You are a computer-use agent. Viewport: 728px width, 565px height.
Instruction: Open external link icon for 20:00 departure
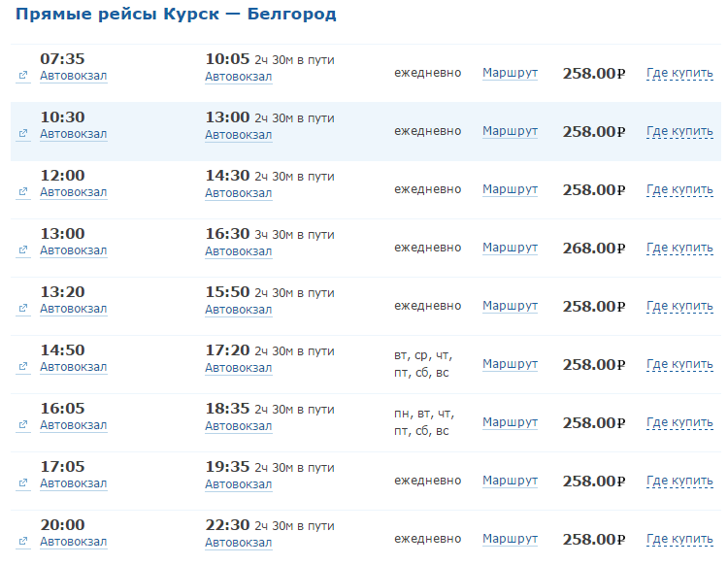(x=22, y=542)
